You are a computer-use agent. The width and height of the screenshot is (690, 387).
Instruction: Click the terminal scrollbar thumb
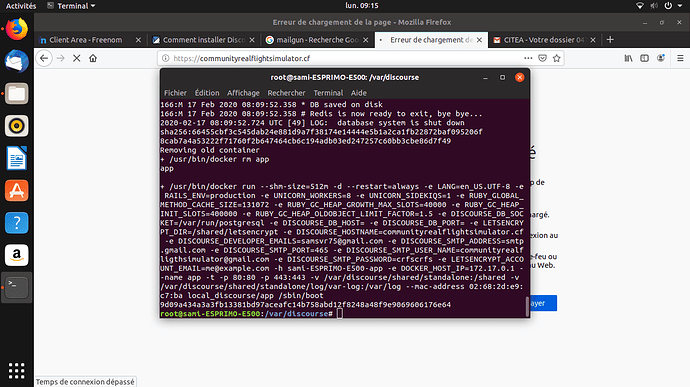click(x=527, y=306)
